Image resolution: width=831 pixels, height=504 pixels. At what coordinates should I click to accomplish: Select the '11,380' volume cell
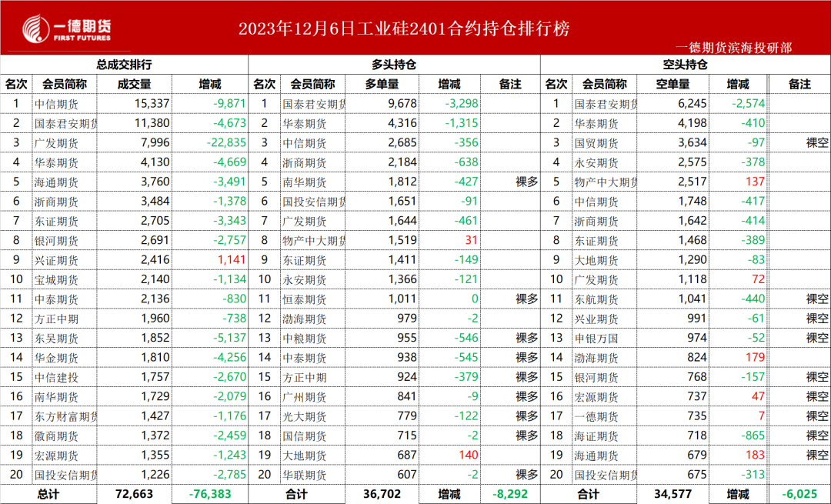click(152, 123)
